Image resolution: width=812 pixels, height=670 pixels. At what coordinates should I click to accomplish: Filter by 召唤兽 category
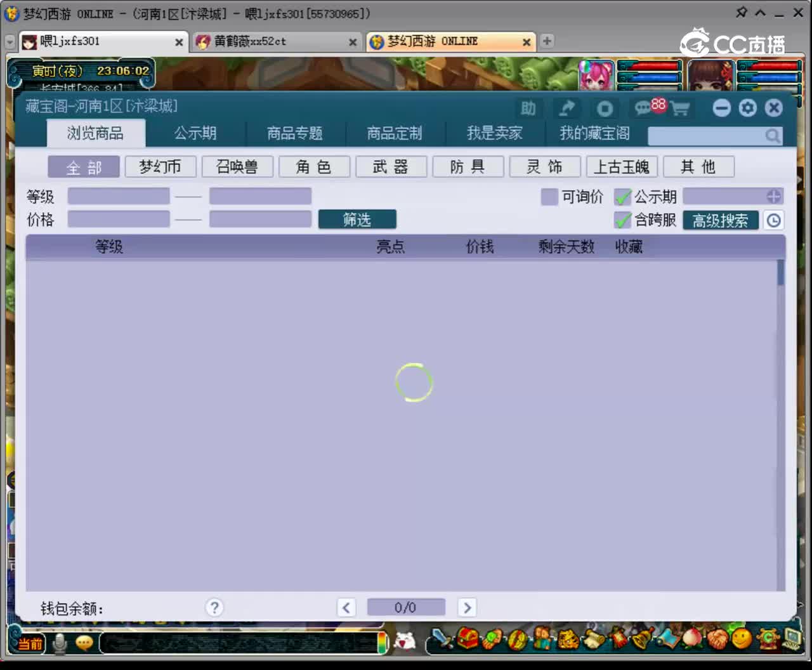point(237,167)
